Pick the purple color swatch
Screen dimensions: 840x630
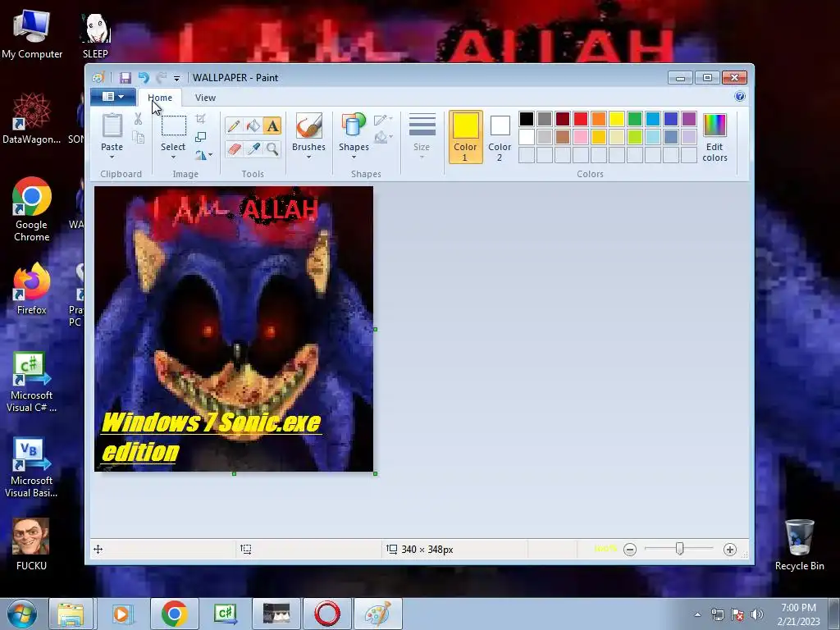pos(689,118)
